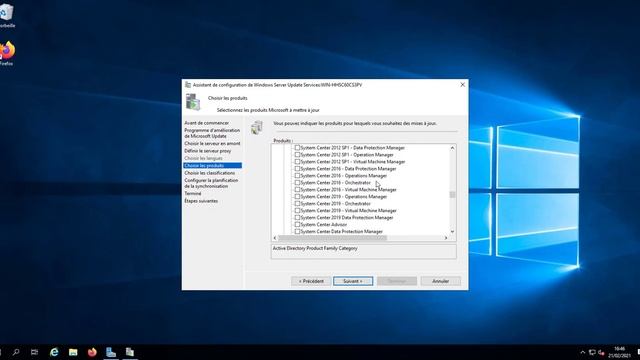Check System Center 2012 SP1 - Operation Manager
The image size is (640, 360).
point(297,155)
